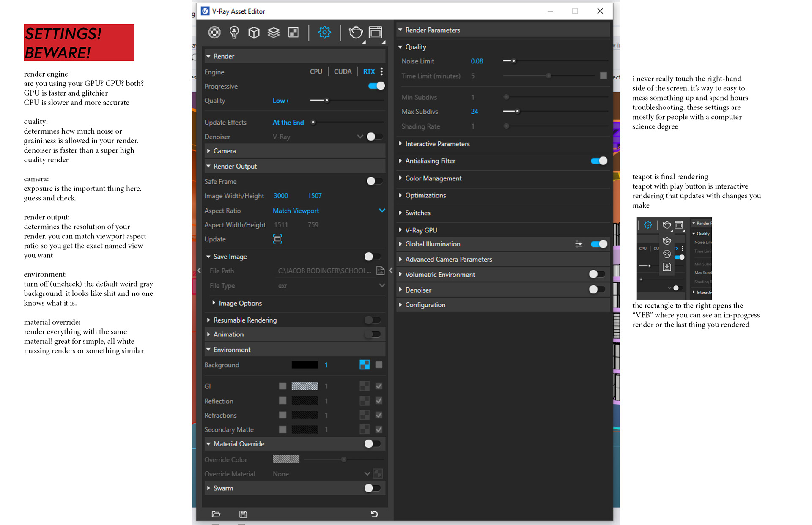Image resolution: width=812 pixels, height=525 pixels.
Task: Open the Geometry cube icon
Action: 254,33
